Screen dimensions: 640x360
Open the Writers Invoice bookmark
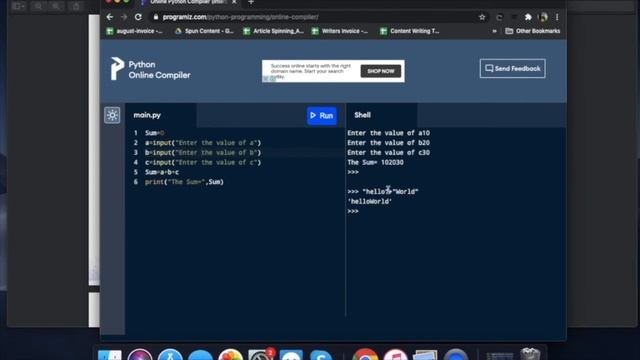[340, 31]
